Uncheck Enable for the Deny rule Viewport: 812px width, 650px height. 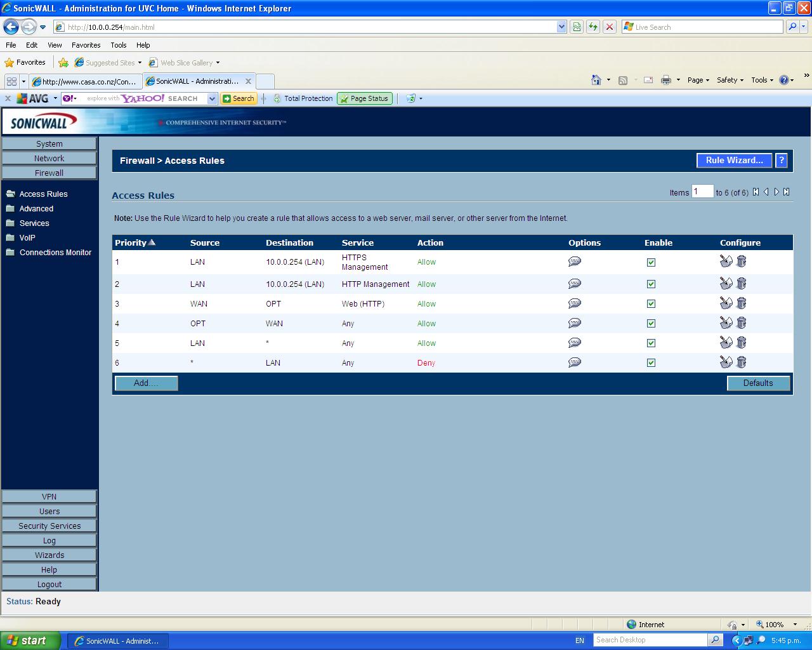651,363
